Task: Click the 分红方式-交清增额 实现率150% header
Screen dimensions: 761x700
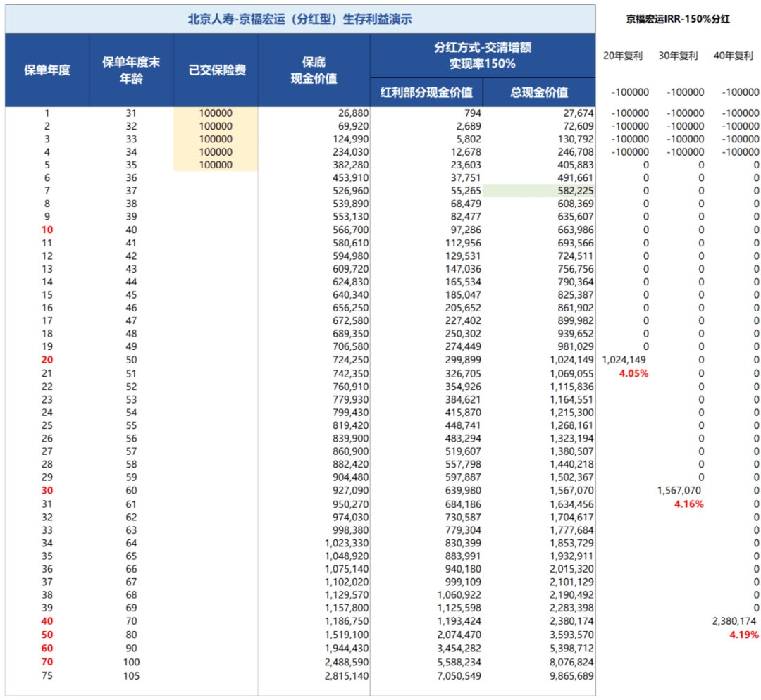Action: point(483,56)
